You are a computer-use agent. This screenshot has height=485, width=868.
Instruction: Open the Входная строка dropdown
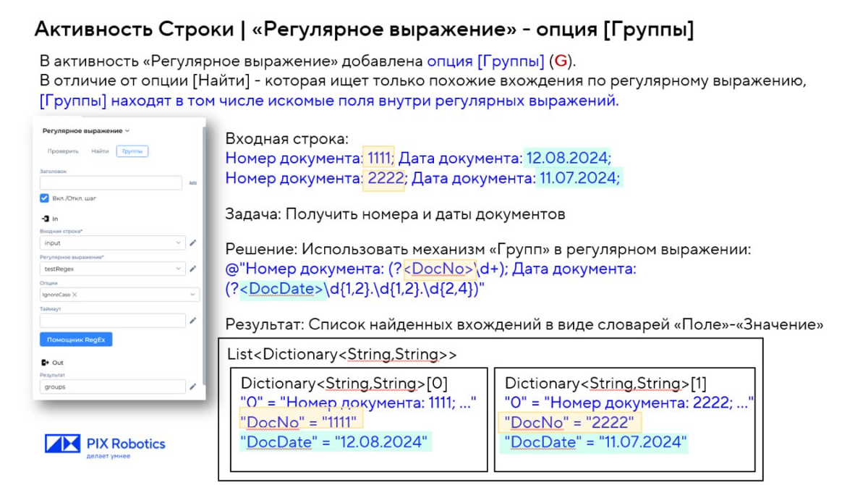pyautogui.click(x=177, y=241)
